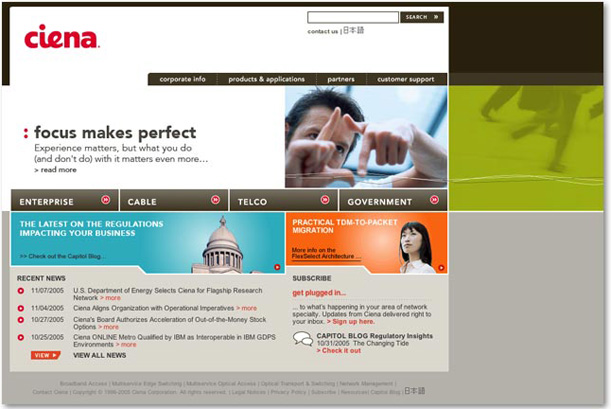This screenshot has width=611, height=409.
Task: Open the TELCO tab
Action: point(284,201)
